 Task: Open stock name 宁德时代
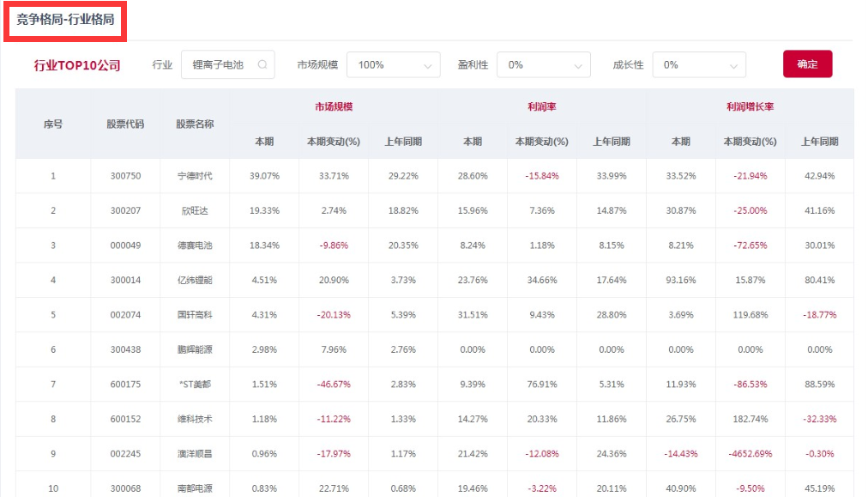tap(195, 176)
